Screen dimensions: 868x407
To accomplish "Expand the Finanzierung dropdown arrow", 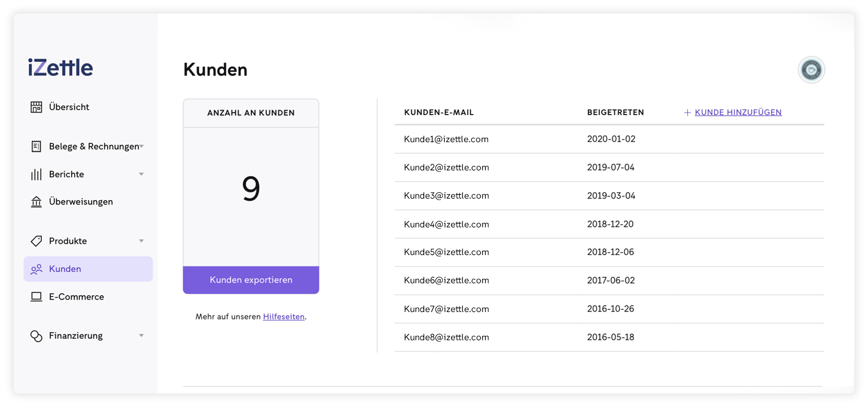I will (x=142, y=336).
